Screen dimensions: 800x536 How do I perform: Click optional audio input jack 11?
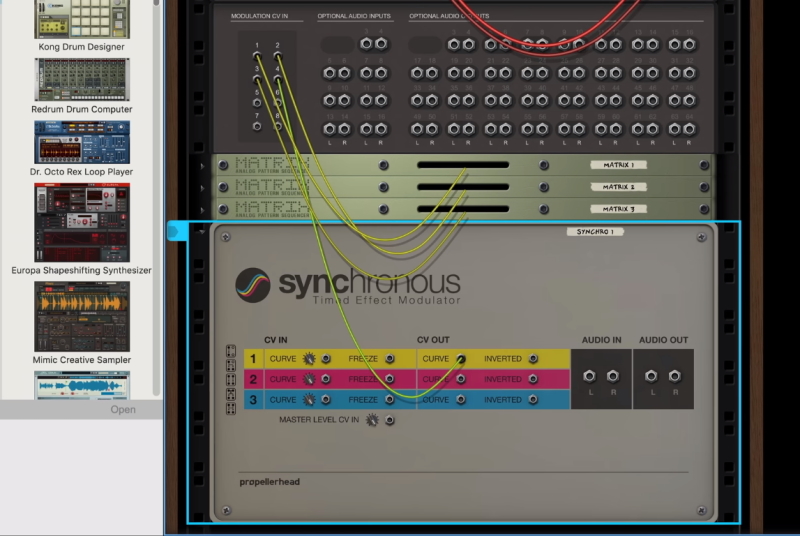point(366,100)
